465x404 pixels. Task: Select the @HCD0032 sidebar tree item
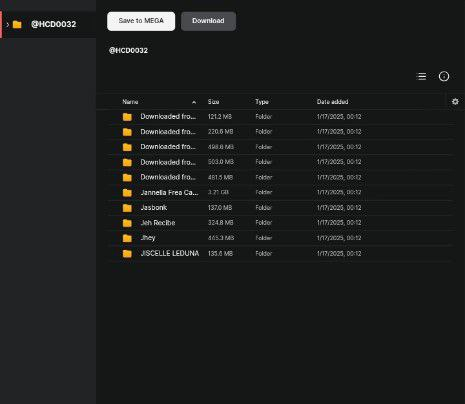[48, 24]
